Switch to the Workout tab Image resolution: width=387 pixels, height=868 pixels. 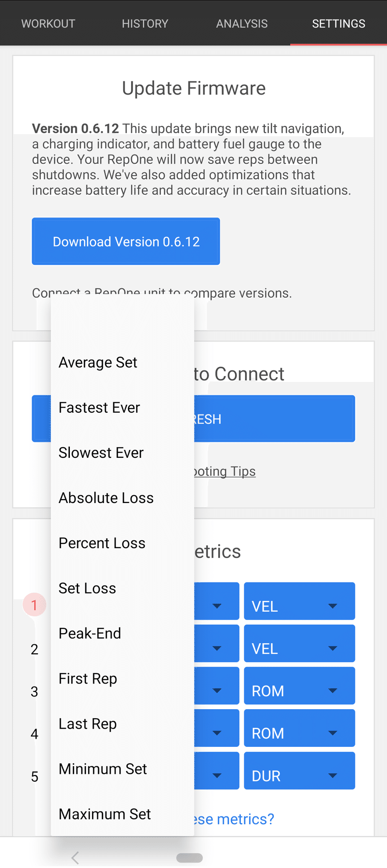[48, 23]
